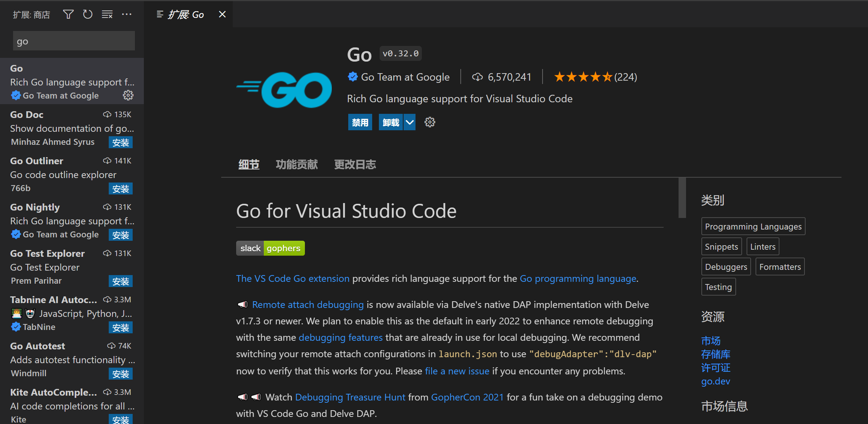Install the Go Doc extension

120,143
